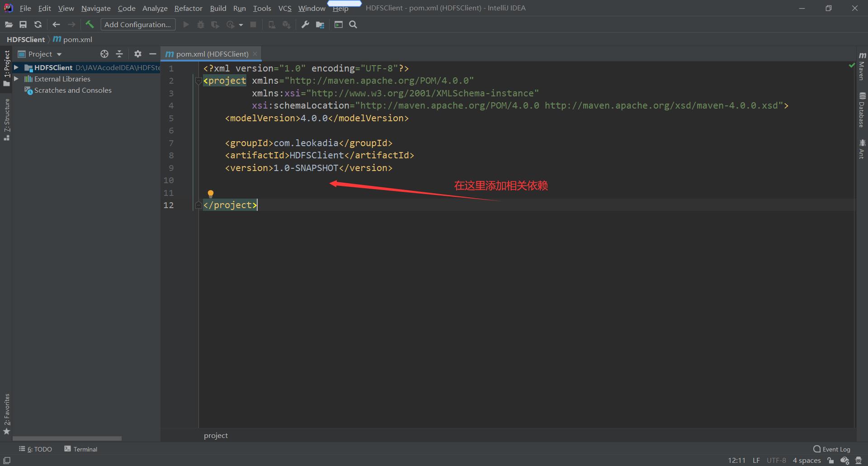Expand the External Libraries node
Image resolution: width=868 pixels, height=466 pixels.
pos(16,79)
